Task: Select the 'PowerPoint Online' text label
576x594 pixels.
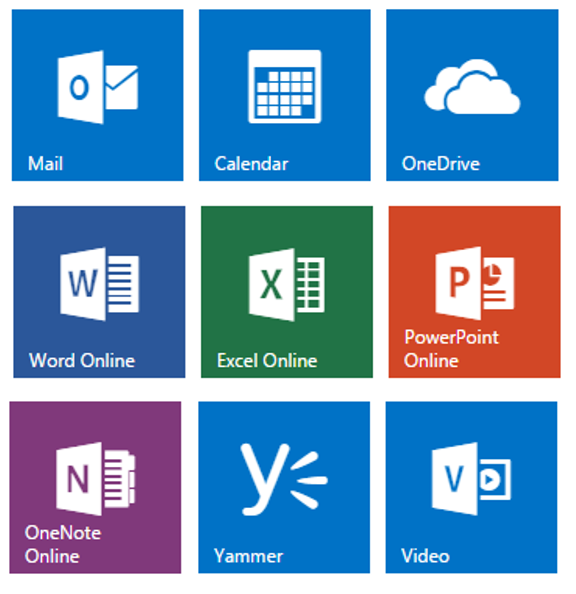Action: [451, 349]
